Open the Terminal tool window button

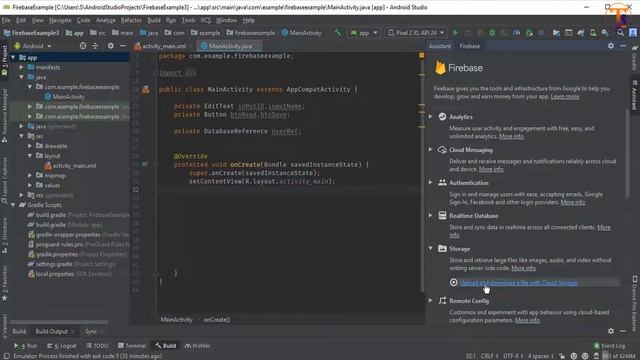point(132,346)
